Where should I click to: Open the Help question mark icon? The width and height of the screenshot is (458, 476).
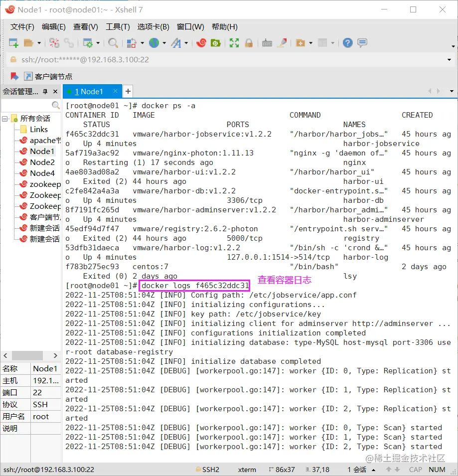347,43
